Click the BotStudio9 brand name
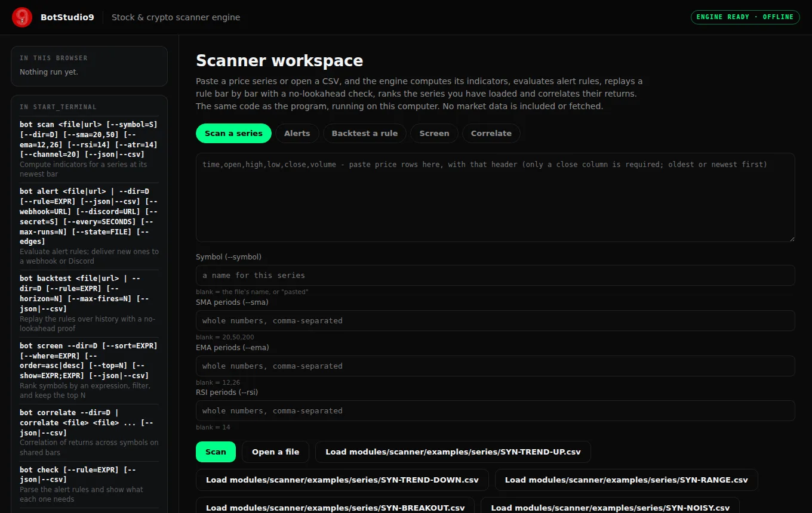Screen dimensions: 812x513 [67, 17]
